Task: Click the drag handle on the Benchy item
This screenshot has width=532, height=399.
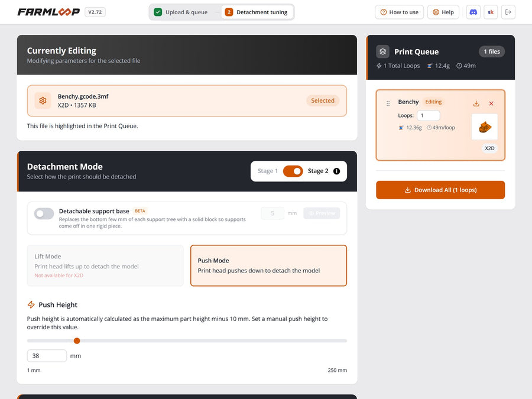Action: pos(388,103)
